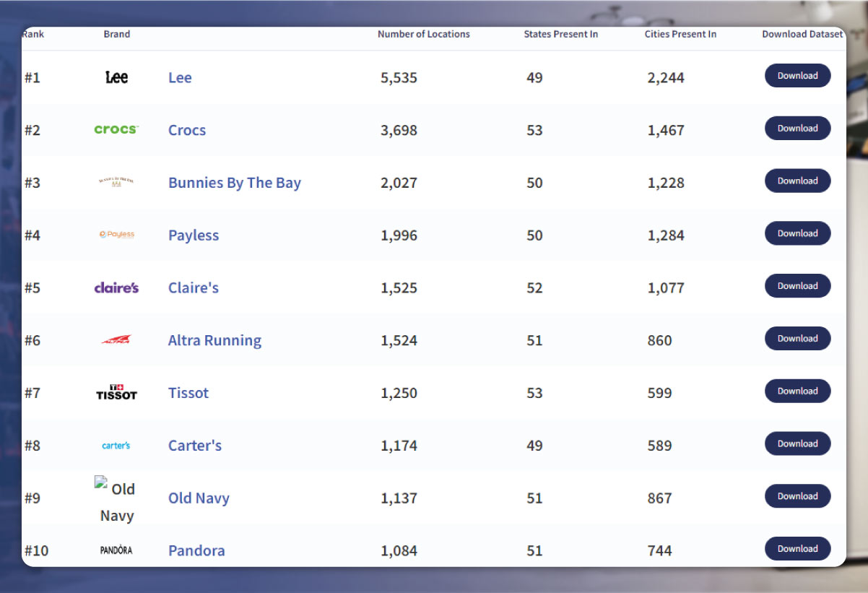868x593 pixels.
Task: Download the Altra Running dataset
Action: pyautogui.click(x=798, y=339)
